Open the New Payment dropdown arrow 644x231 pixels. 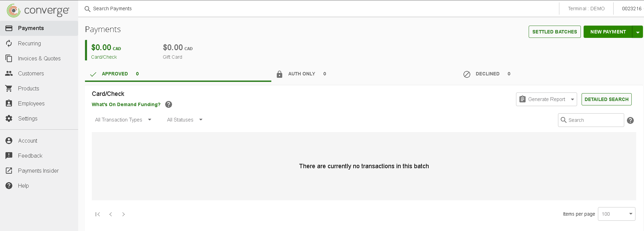[638, 32]
